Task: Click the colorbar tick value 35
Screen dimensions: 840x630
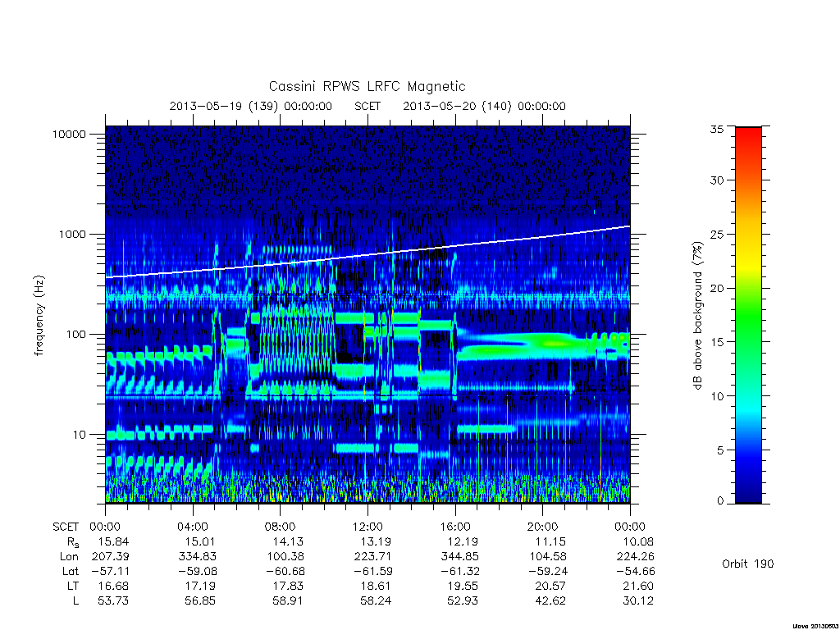Action: pyautogui.click(x=717, y=129)
